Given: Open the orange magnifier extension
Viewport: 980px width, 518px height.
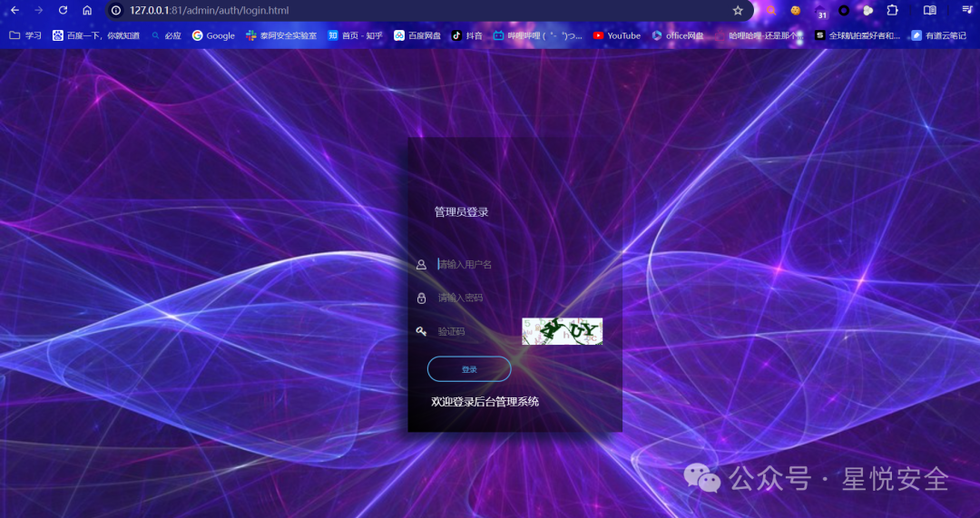Looking at the screenshot, I should pos(771,10).
